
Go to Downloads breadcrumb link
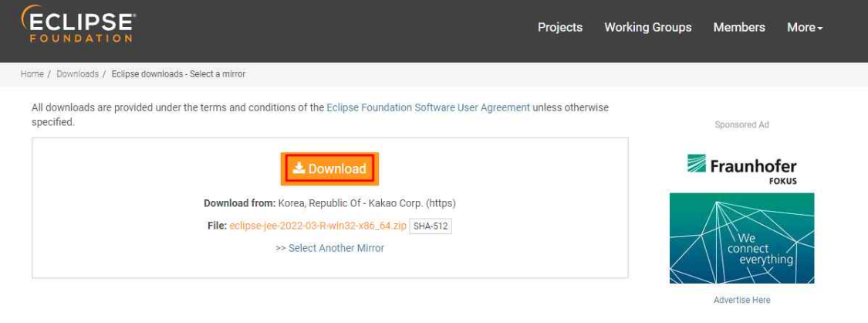(x=77, y=73)
